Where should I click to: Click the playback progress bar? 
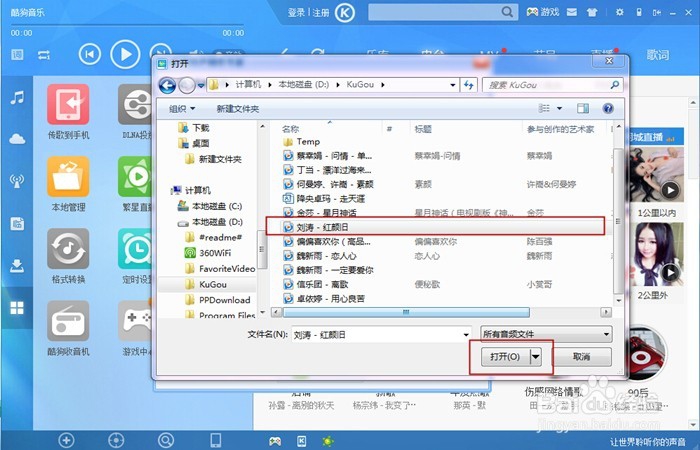[x=127, y=25]
